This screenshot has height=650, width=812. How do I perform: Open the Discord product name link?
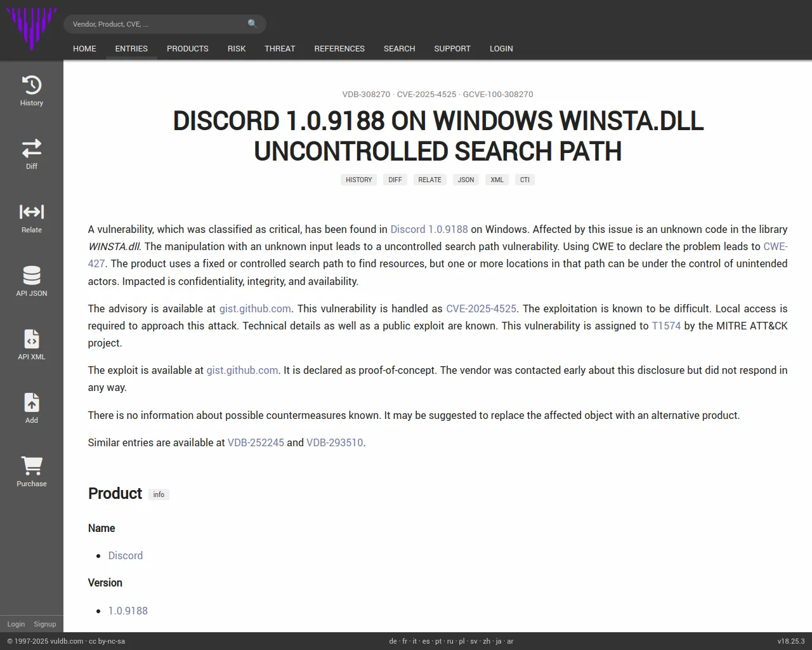point(126,555)
